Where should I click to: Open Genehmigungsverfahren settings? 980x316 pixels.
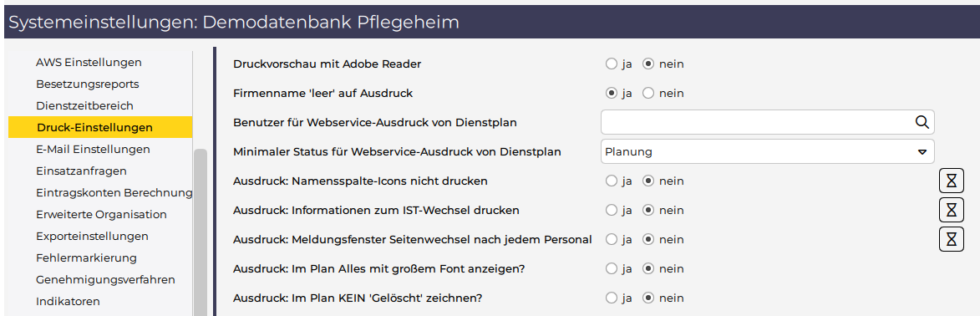(105, 279)
